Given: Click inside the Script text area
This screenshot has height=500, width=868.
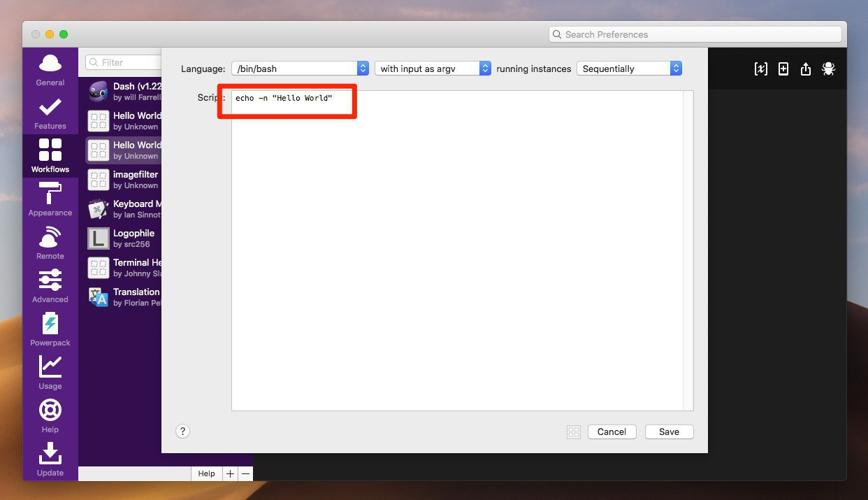Looking at the screenshot, I should 457,250.
